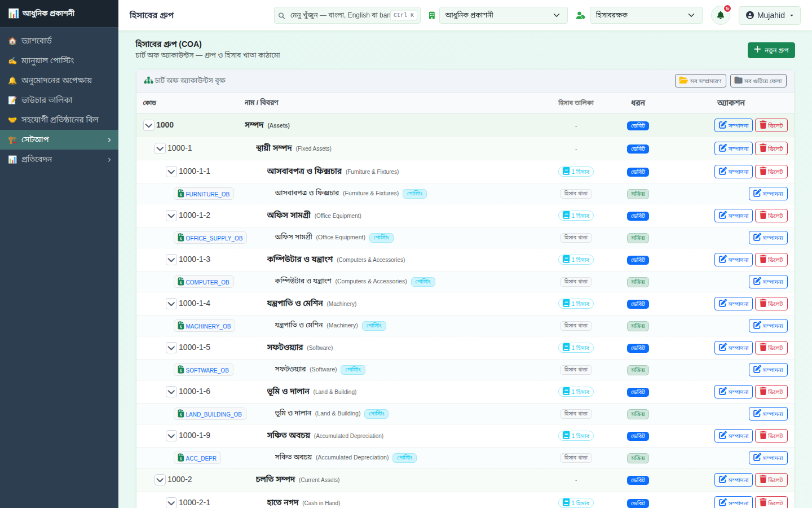Open ম্যানুয়াল পোস্টিং in sidebar
This screenshot has width=812, height=508.
59,60
